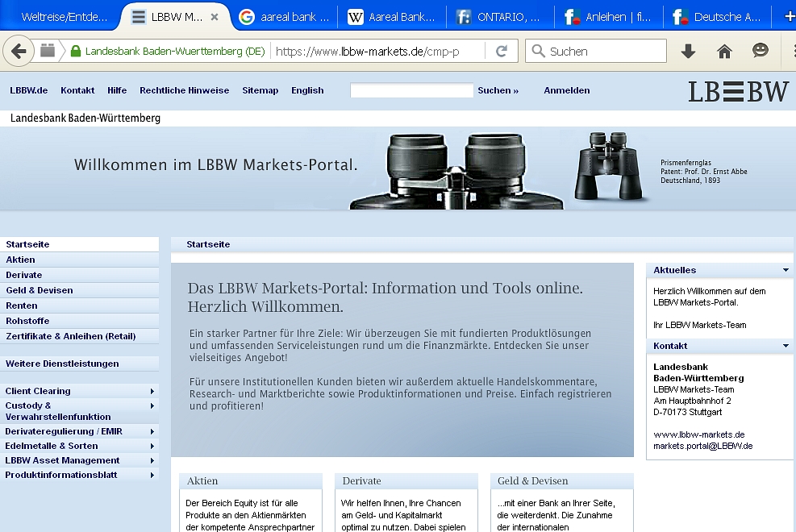Go to the browser home icon
The height and width of the screenshot is (532, 796).
(724, 51)
